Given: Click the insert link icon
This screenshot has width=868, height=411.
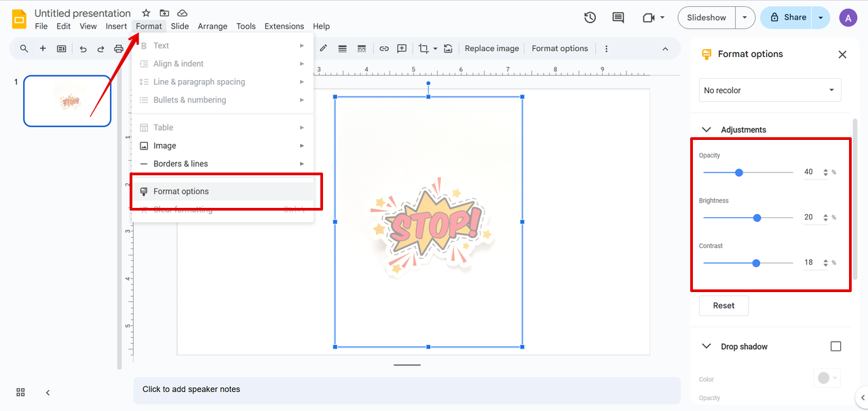Looking at the screenshot, I should tap(383, 48).
